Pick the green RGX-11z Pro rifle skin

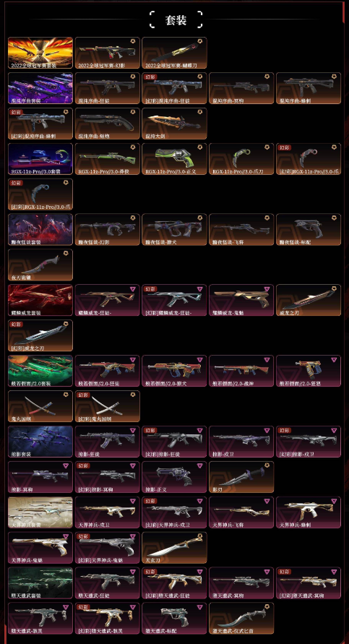pos(107,159)
